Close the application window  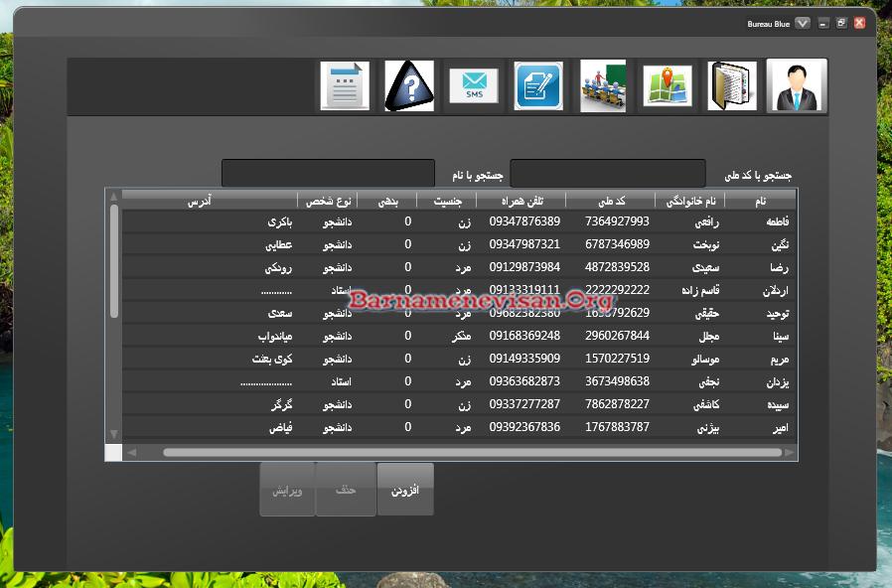[859, 23]
